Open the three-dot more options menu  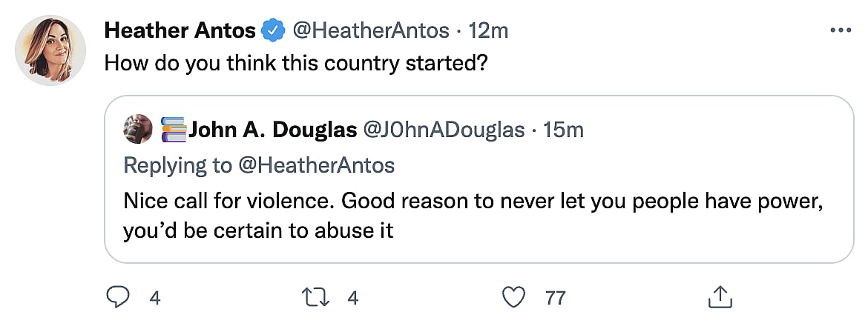(840, 30)
